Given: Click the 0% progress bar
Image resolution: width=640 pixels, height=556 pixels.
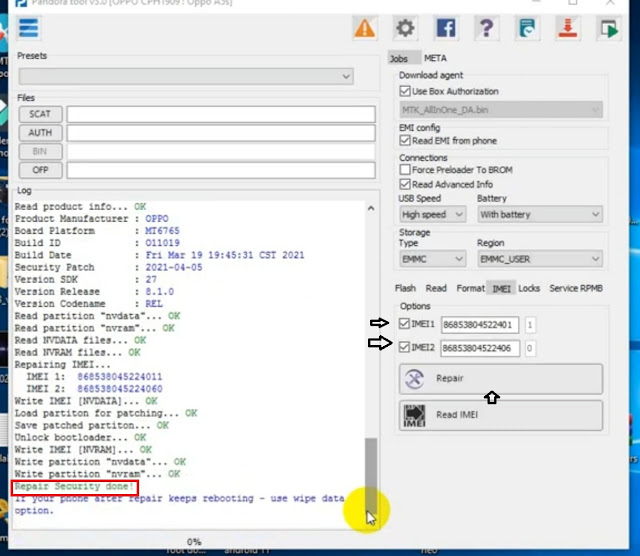Looking at the screenshot, I should (195, 542).
